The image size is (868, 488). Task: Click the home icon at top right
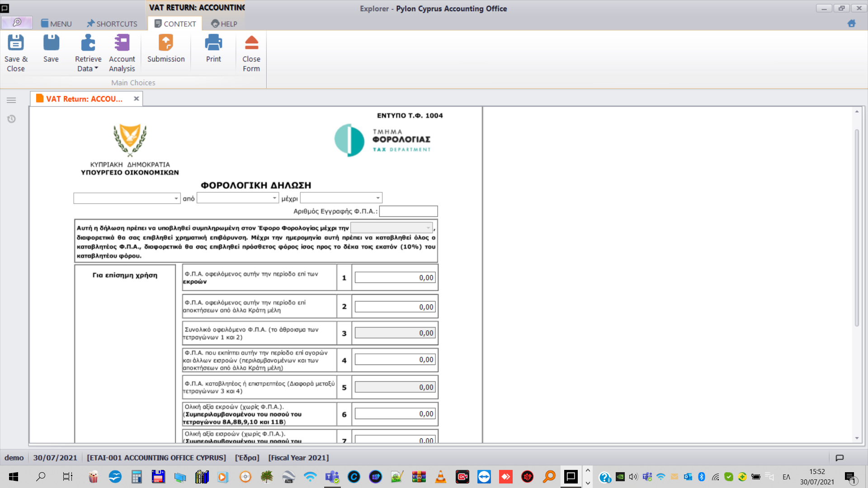851,23
